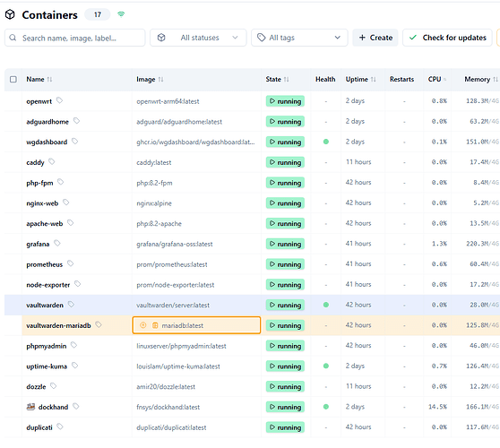Click the tag icon next to php-fpm
The image size is (500, 448).
tap(61, 182)
